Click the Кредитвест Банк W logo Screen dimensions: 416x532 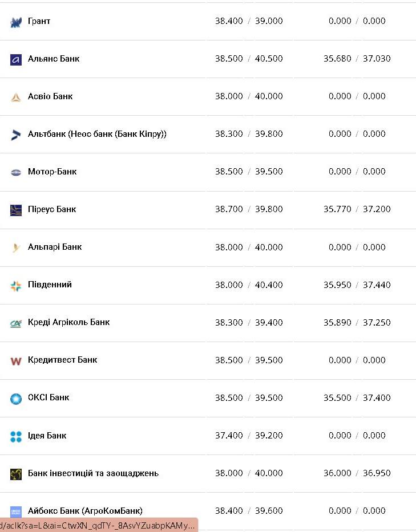pyautogui.click(x=15, y=361)
